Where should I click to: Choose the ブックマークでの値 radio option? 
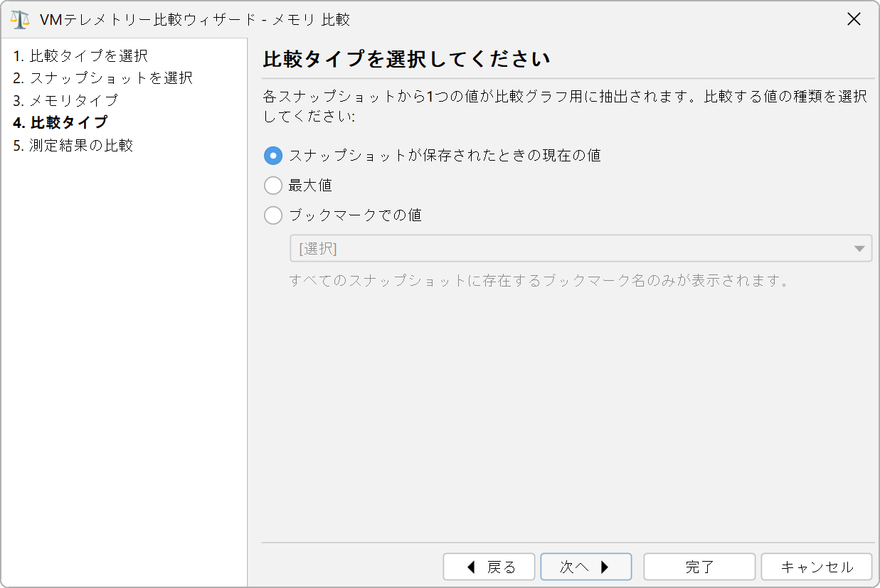click(x=273, y=215)
